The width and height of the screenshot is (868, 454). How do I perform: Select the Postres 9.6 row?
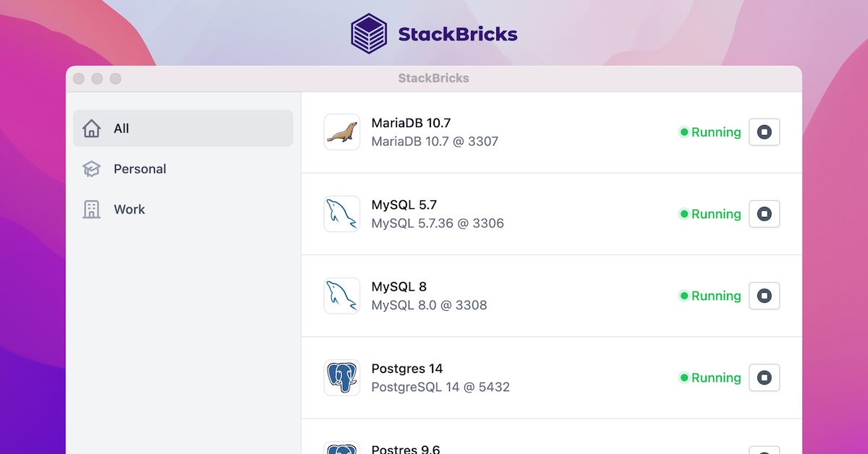[506, 445]
